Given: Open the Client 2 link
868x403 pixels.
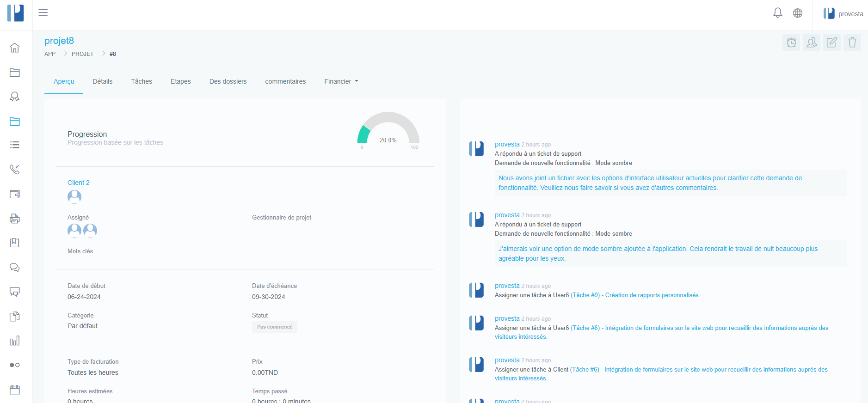Looking at the screenshot, I should pos(79,183).
